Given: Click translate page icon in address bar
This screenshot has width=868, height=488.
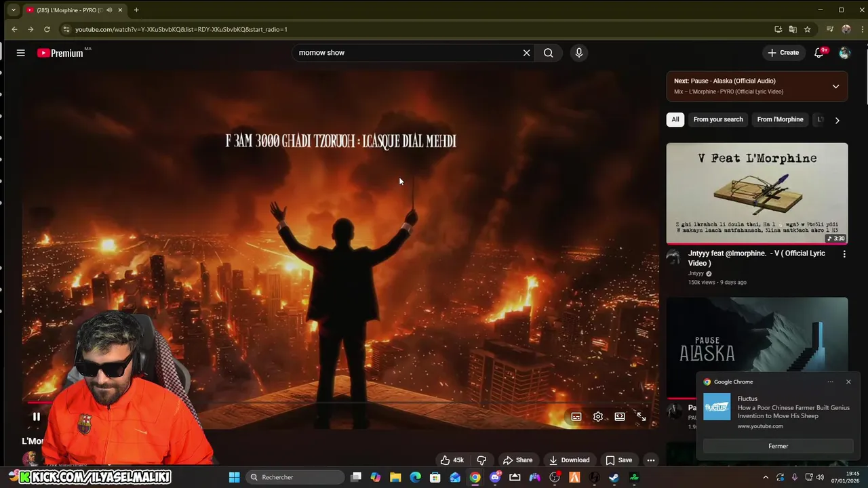Looking at the screenshot, I should point(793,29).
